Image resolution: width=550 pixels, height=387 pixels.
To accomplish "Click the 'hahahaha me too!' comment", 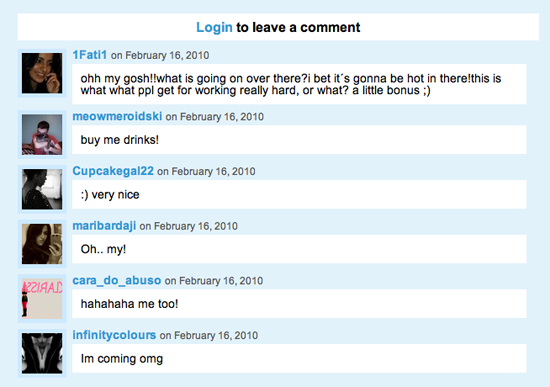I will pyautogui.click(x=129, y=304).
